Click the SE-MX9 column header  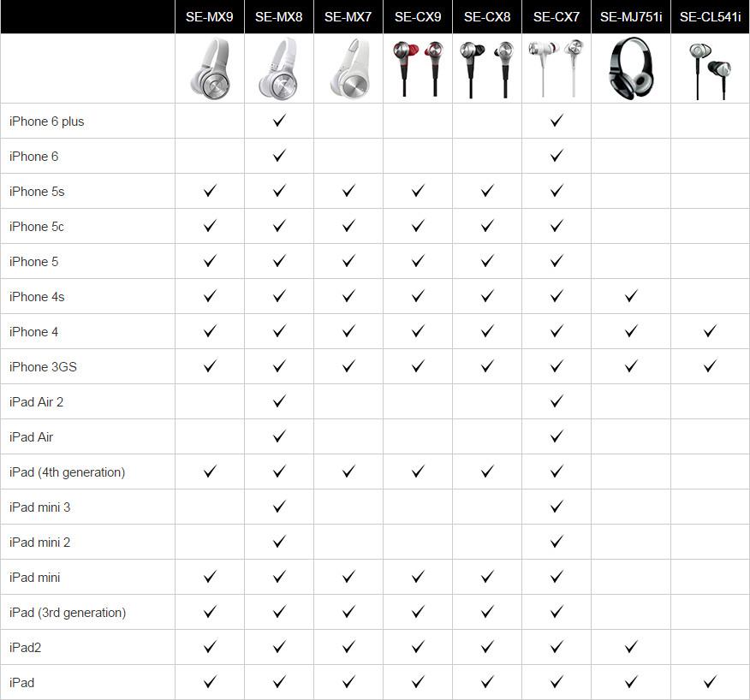point(210,17)
